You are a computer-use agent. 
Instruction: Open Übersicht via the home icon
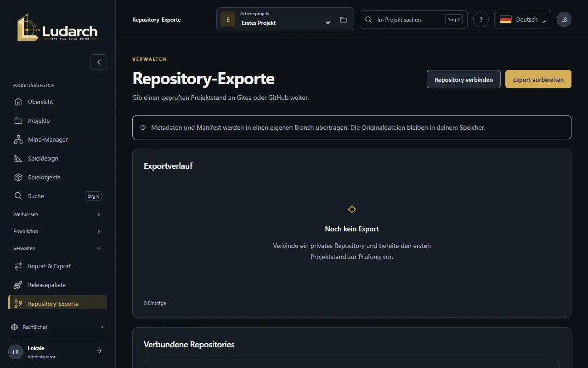pos(18,102)
